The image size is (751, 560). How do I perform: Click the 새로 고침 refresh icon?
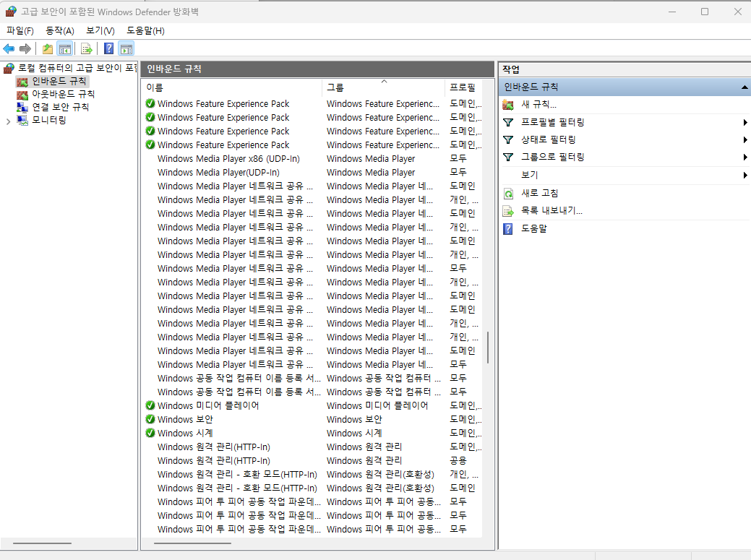(508, 194)
